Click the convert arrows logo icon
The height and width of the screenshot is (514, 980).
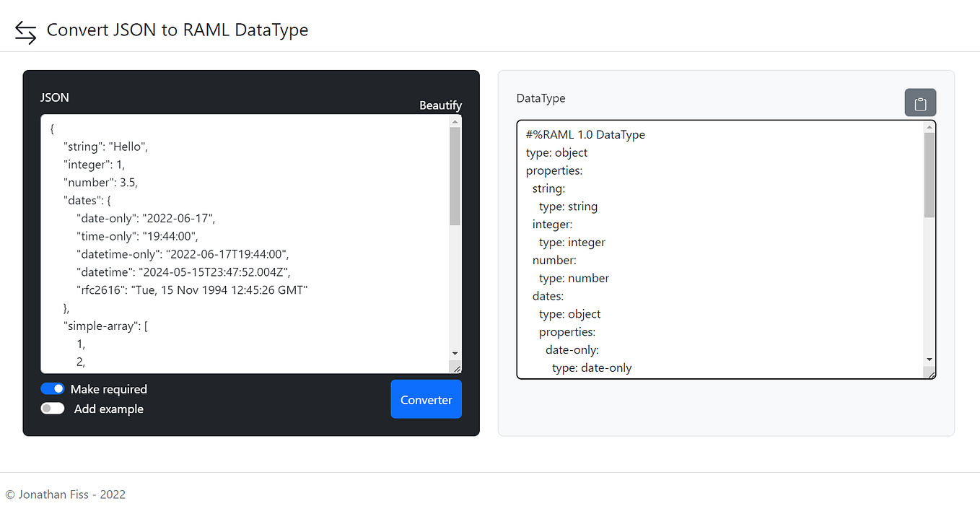24,32
